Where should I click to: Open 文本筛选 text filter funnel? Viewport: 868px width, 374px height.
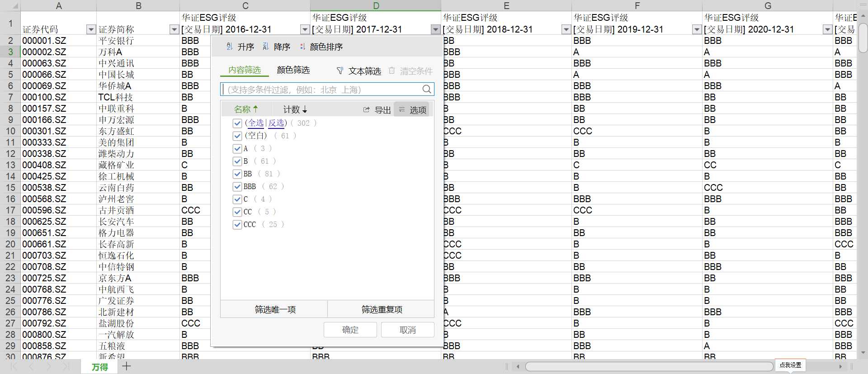click(x=340, y=71)
